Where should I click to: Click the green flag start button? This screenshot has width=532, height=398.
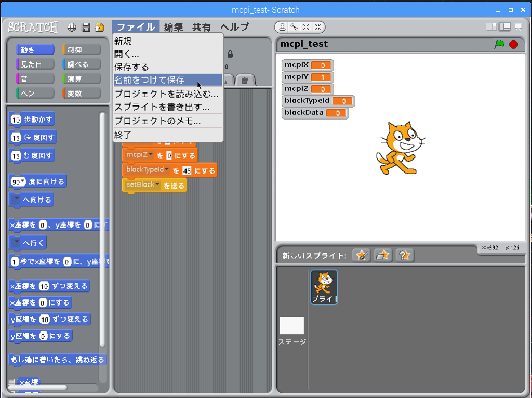pos(499,44)
